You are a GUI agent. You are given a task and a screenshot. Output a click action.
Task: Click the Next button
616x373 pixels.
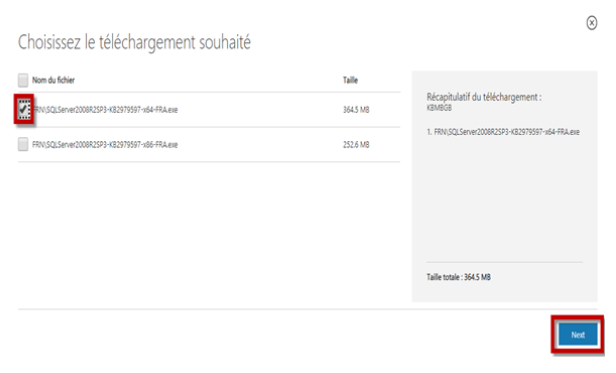click(578, 335)
